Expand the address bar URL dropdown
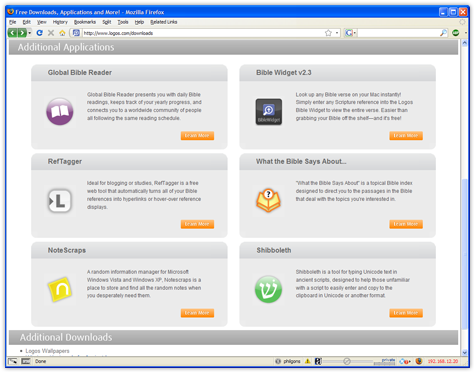 (337, 33)
